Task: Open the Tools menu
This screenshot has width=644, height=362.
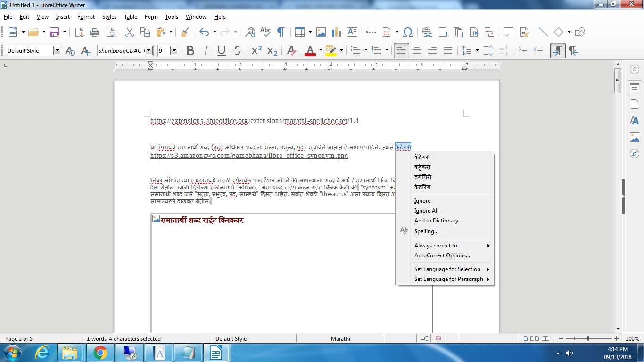Action: pyautogui.click(x=172, y=17)
